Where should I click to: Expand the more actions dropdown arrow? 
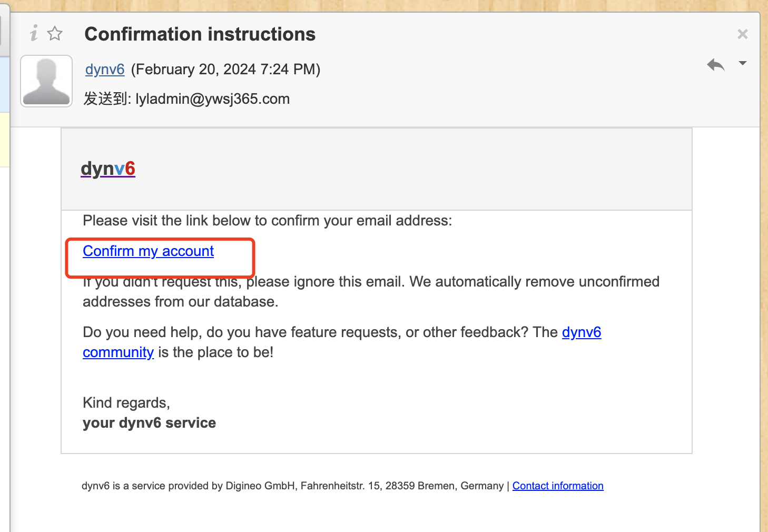743,63
